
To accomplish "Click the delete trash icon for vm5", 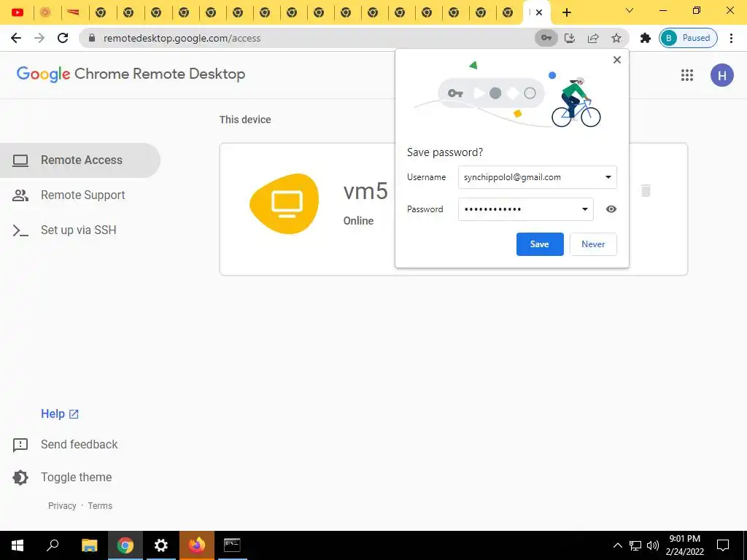I will (646, 190).
